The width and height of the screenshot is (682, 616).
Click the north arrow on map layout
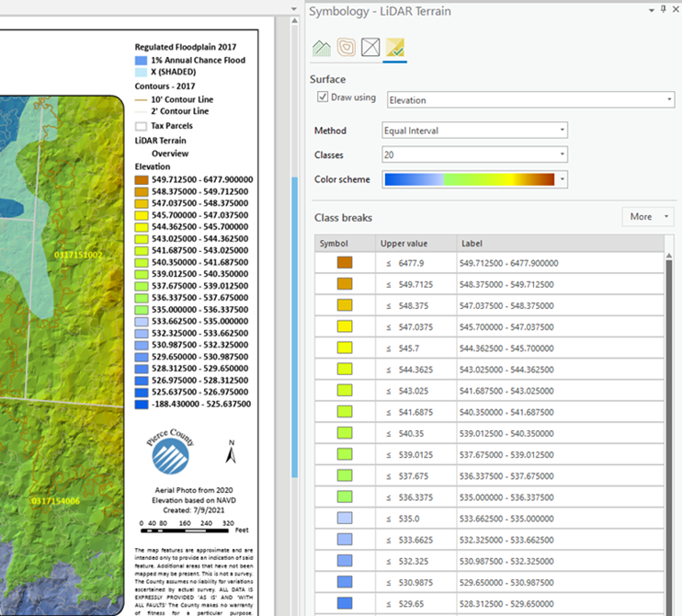(232, 453)
